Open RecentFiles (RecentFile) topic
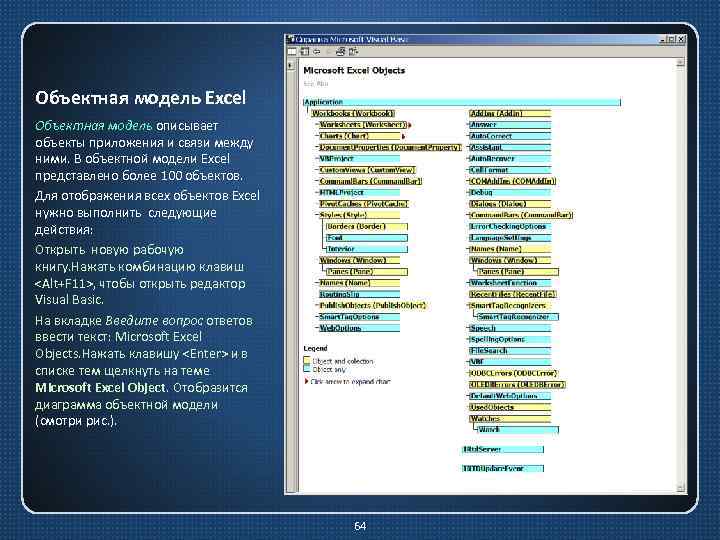Viewport: 720px width, 540px height. click(512, 294)
